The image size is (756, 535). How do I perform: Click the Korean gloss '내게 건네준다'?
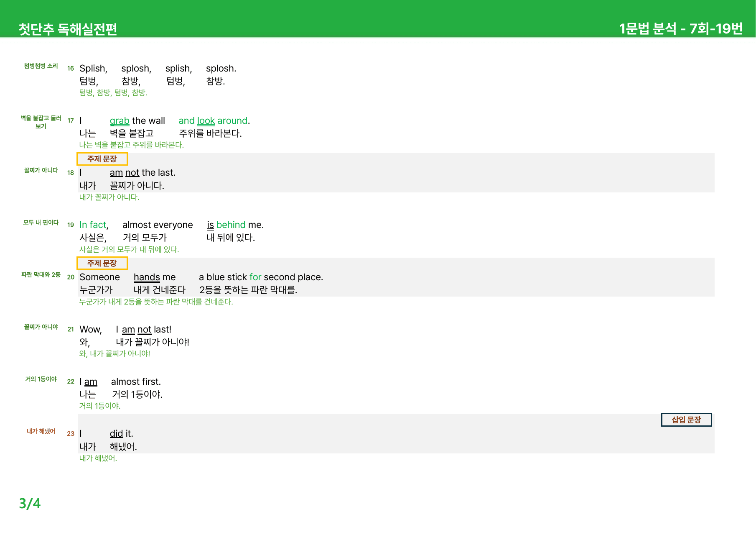pyautogui.click(x=160, y=290)
